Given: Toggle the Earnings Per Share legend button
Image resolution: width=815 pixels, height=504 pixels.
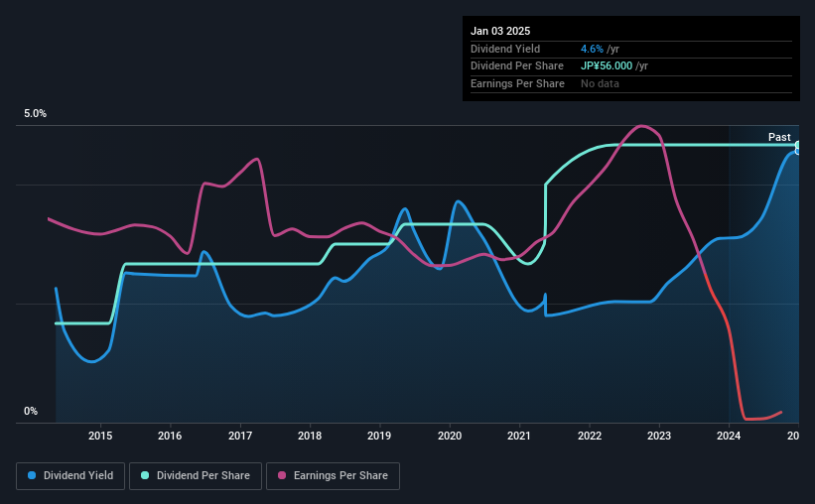Looking at the screenshot, I should coord(333,476).
